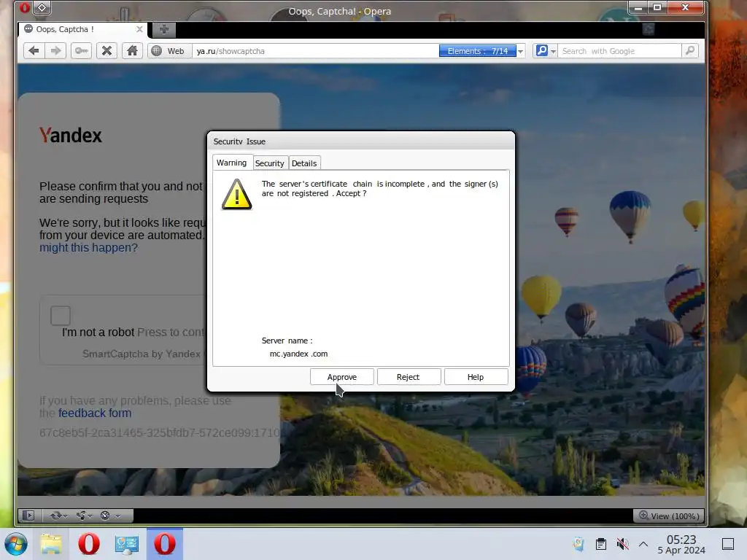Click the Opera Turbo status icon
747x560 pixels.
(105, 516)
